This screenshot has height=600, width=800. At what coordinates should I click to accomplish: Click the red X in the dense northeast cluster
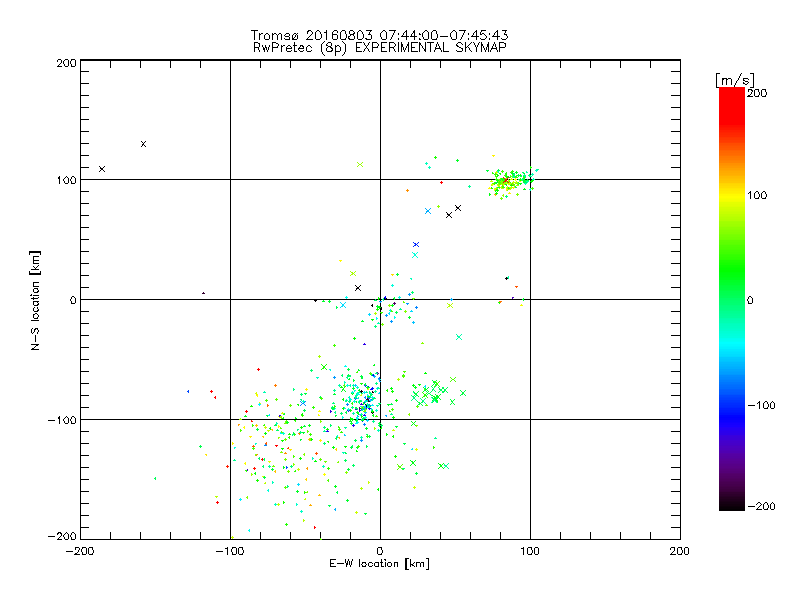[x=505, y=180]
